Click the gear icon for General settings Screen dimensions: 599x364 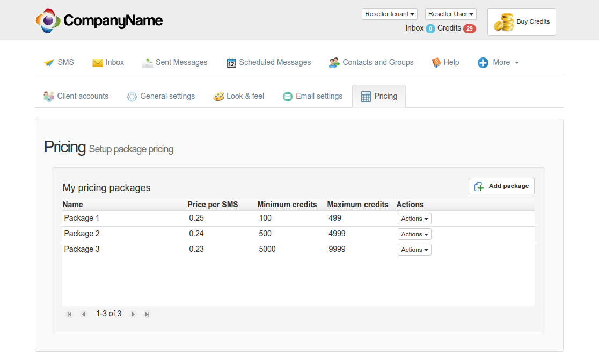(x=132, y=97)
